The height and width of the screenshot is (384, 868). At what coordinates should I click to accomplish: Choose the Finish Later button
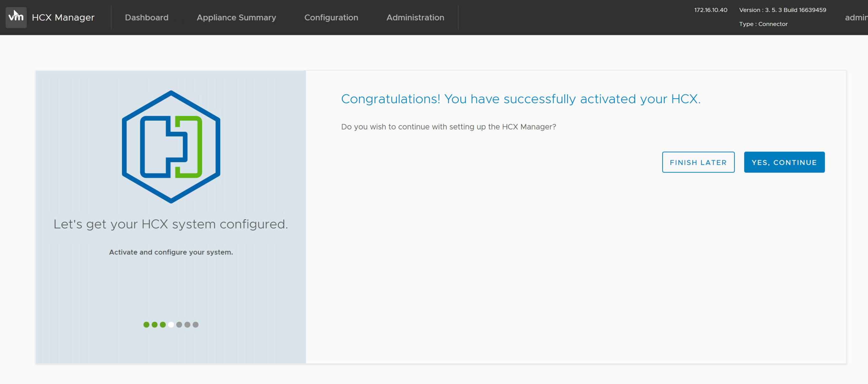point(698,162)
